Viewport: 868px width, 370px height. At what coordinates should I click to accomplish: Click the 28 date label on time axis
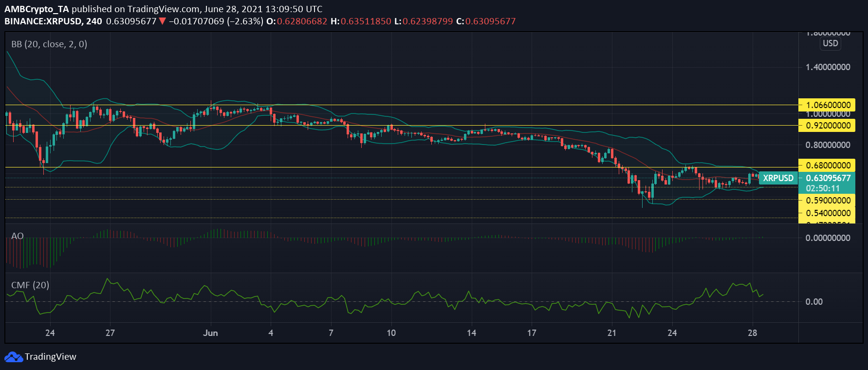point(752,333)
